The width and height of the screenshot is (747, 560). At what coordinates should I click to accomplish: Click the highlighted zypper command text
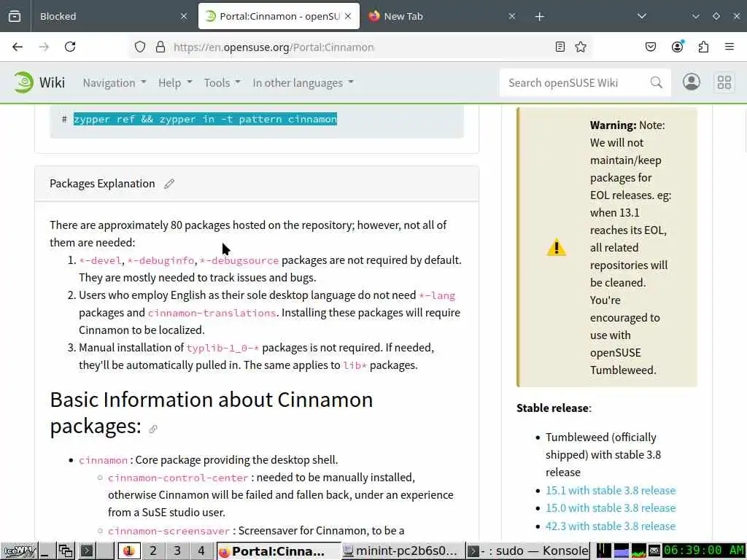click(205, 119)
